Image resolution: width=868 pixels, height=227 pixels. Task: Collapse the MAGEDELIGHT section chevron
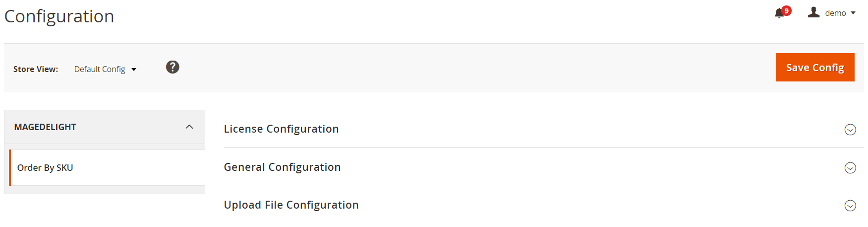[x=189, y=127]
